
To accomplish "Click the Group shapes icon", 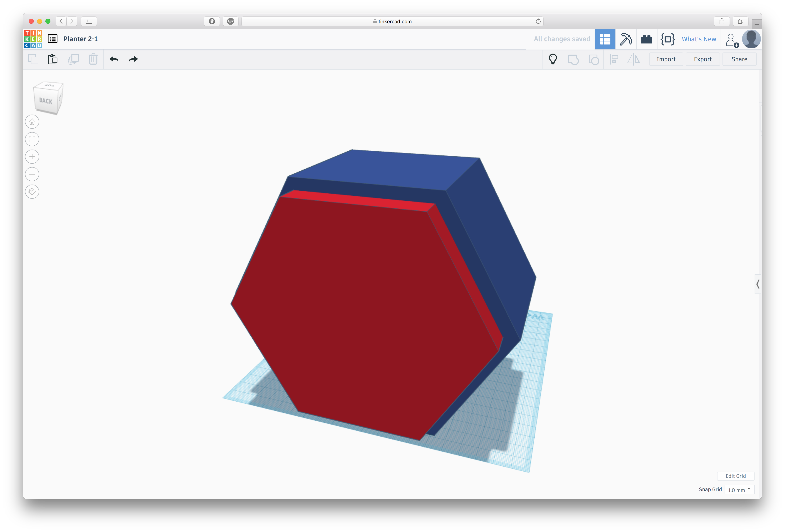I will tap(573, 59).
